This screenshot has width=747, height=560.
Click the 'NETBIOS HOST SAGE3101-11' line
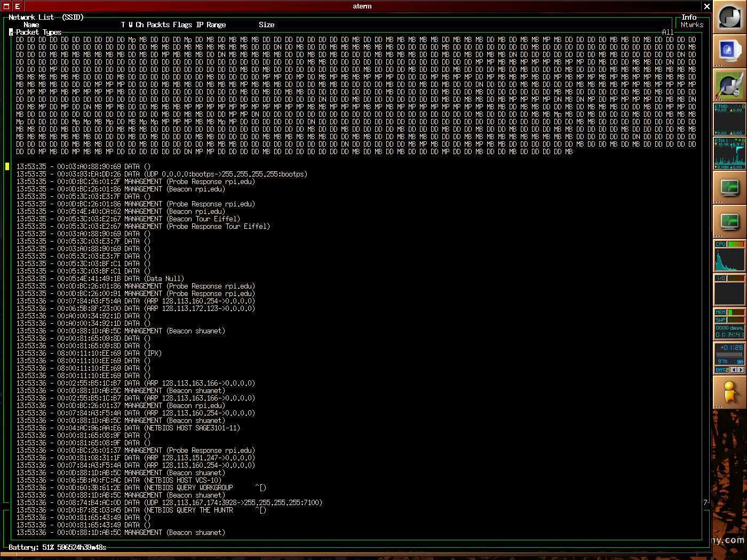click(128, 428)
